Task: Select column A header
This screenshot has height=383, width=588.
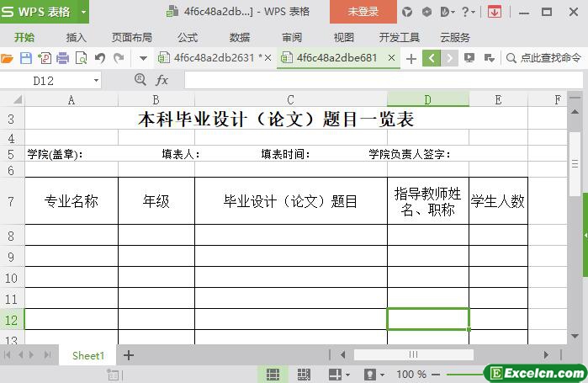Action: point(72,100)
